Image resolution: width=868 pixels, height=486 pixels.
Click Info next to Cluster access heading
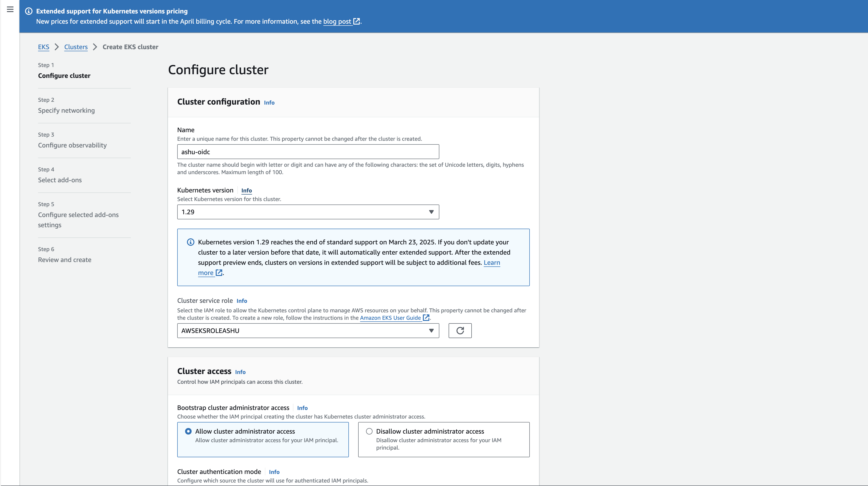[x=240, y=372]
